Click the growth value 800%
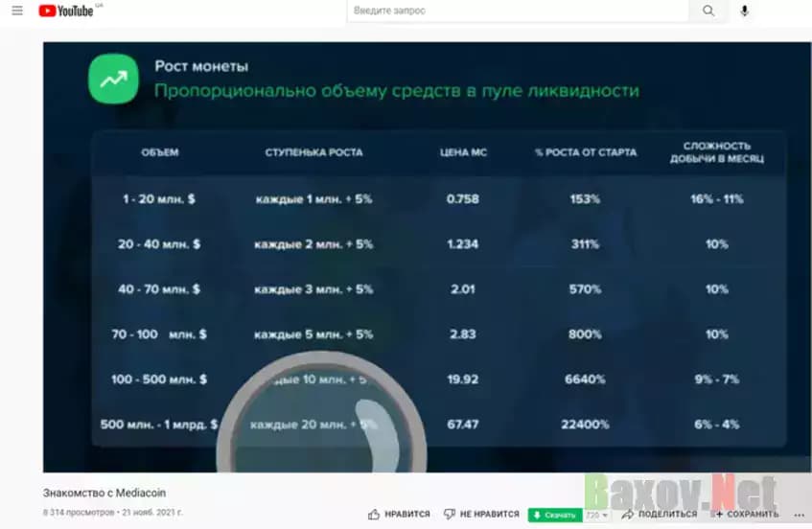Viewport: 812px width, 529px height. [x=585, y=333]
